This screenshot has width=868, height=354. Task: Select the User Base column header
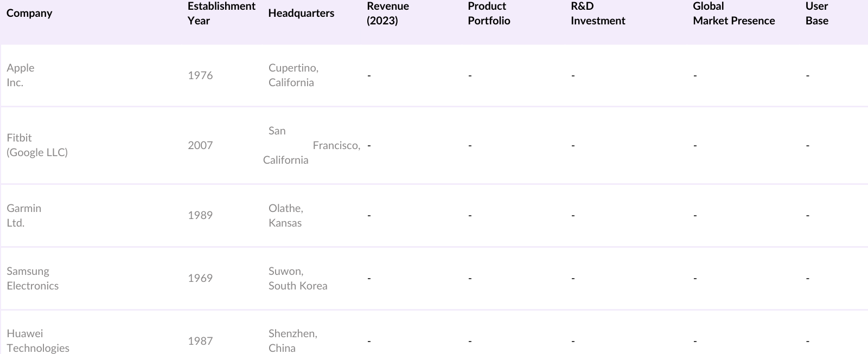pos(816,13)
